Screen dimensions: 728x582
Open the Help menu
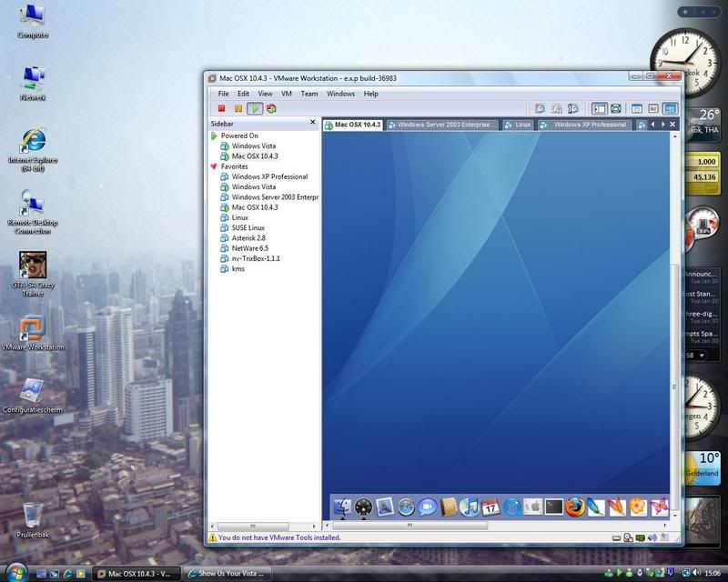370,94
